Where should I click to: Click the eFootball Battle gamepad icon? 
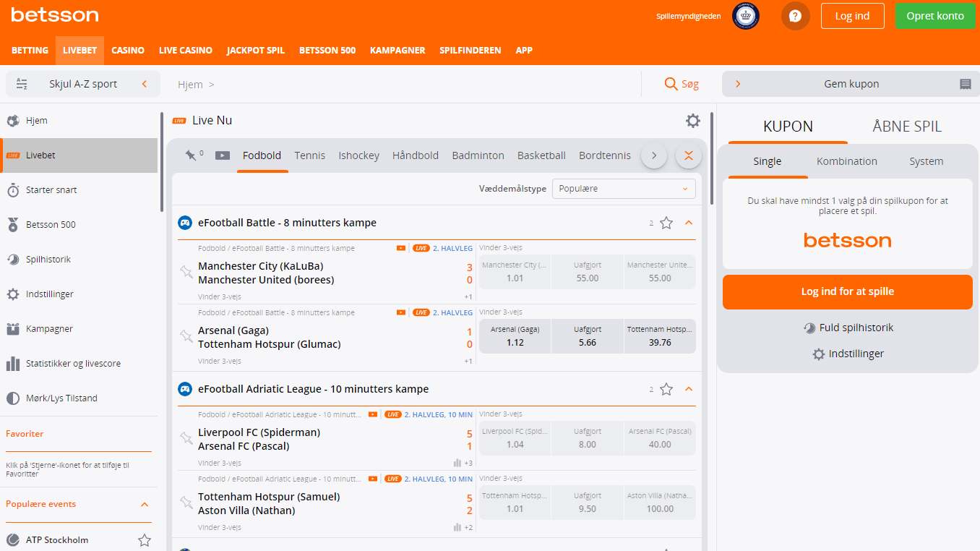point(185,223)
